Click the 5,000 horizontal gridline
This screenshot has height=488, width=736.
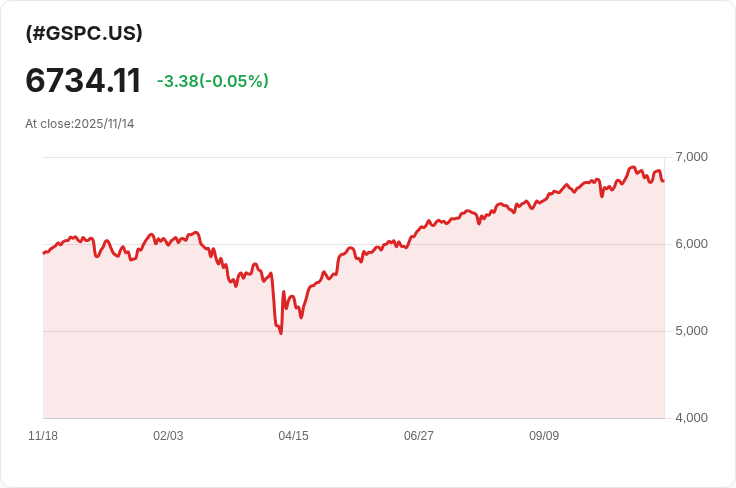[x=150, y=331]
